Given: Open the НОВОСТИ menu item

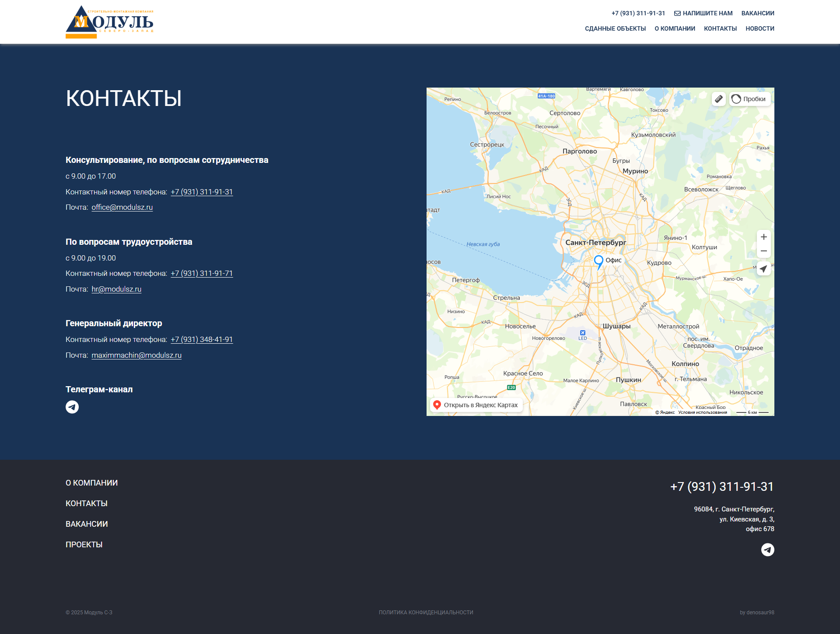Looking at the screenshot, I should [x=759, y=28].
